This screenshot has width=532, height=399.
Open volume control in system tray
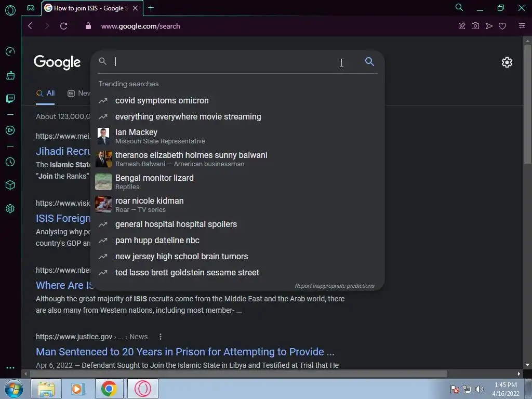(480, 389)
